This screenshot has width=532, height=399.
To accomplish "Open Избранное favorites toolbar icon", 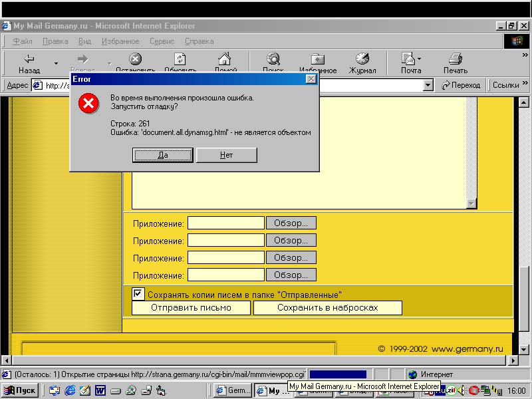I will point(318,59).
